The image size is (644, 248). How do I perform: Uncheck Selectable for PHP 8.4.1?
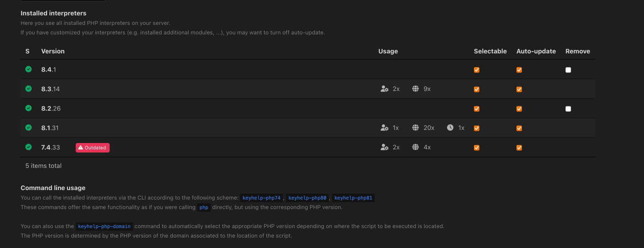(x=477, y=70)
